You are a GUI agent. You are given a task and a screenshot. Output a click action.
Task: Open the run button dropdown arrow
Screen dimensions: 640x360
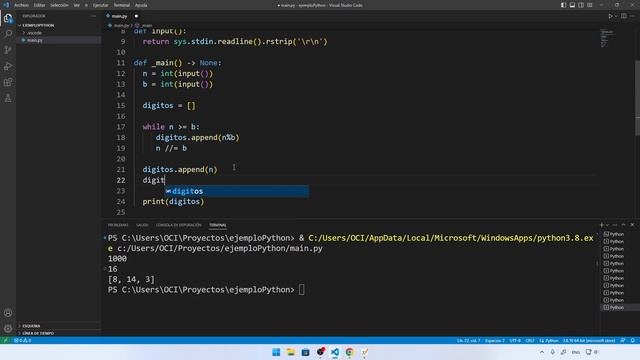point(616,16)
